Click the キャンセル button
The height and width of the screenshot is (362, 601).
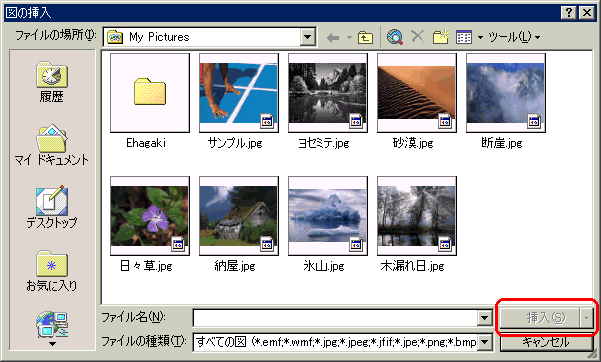(546, 342)
